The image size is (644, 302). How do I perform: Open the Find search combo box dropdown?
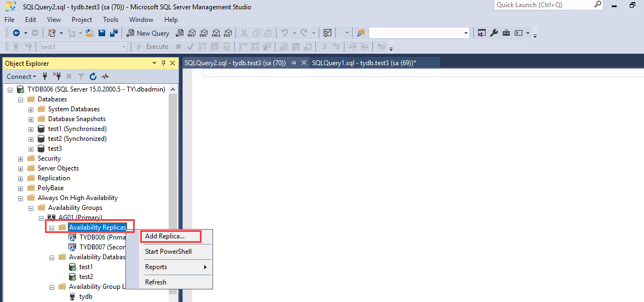click(x=466, y=33)
